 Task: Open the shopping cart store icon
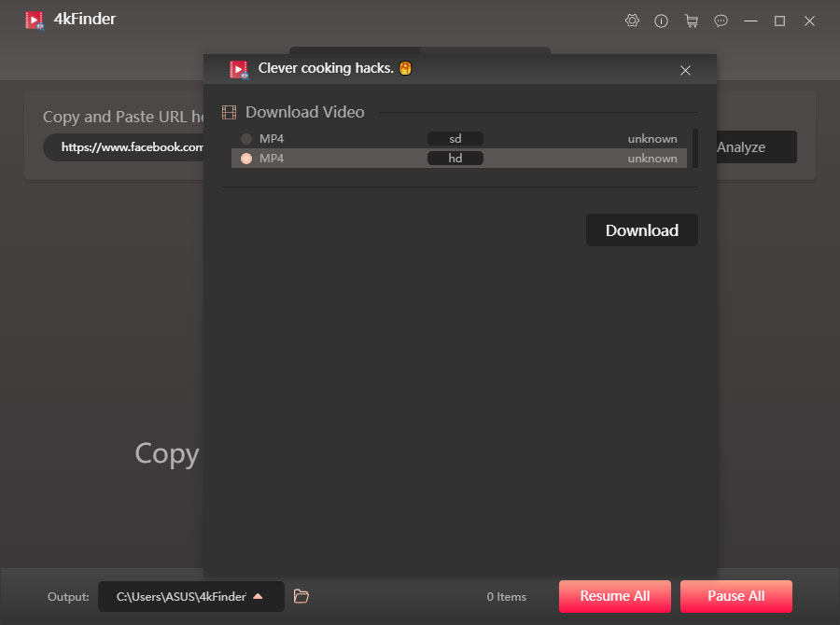tap(692, 20)
